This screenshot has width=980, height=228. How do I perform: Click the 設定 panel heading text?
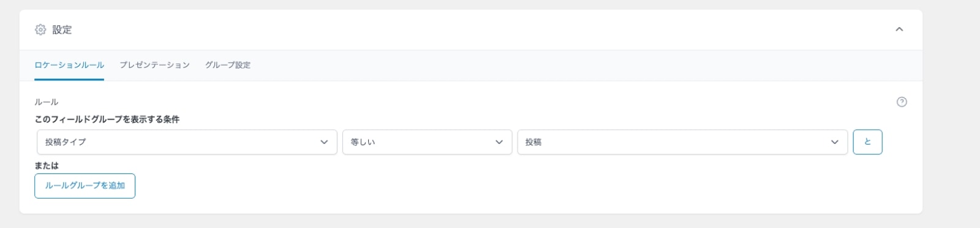[x=62, y=29]
